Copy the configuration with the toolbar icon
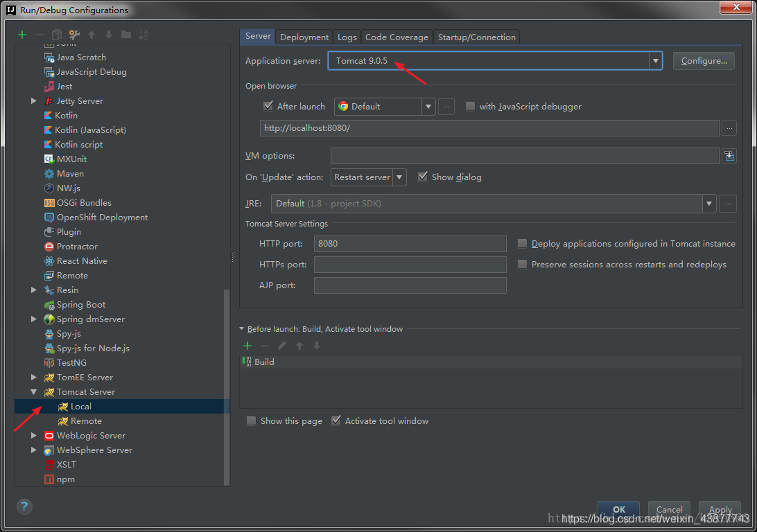This screenshot has width=757, height=532. click(x=56, y=35)
